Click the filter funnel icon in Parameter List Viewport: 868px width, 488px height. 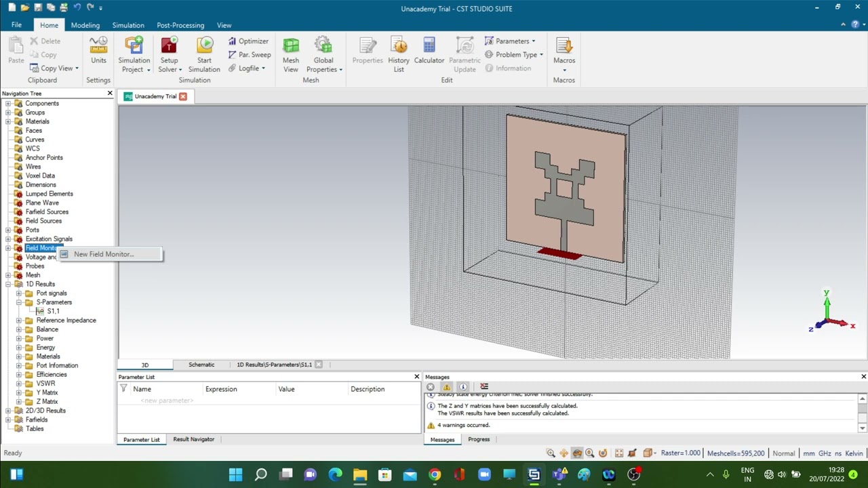tap(123, 389)
